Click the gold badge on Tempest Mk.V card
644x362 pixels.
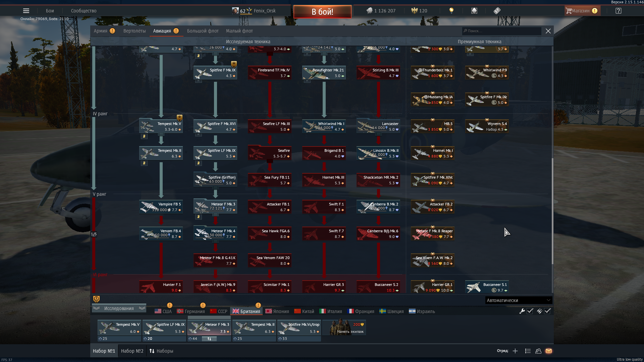179,118
